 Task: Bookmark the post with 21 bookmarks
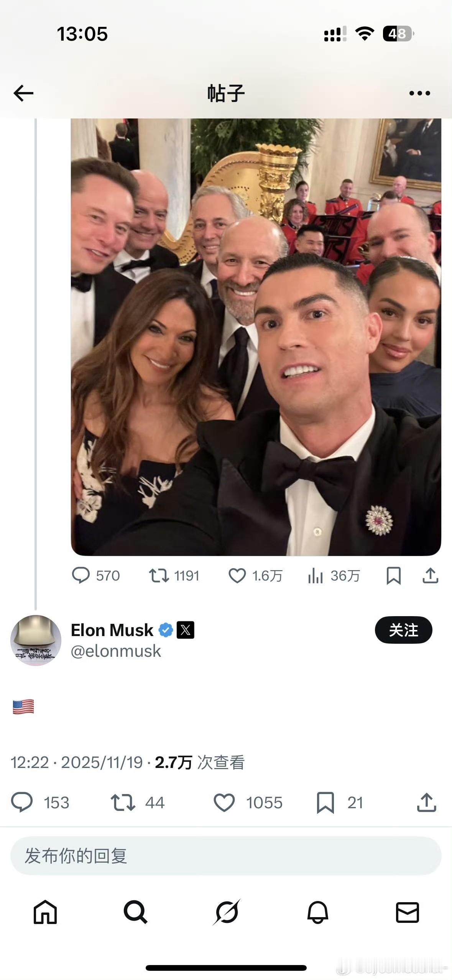coord(325,802)
